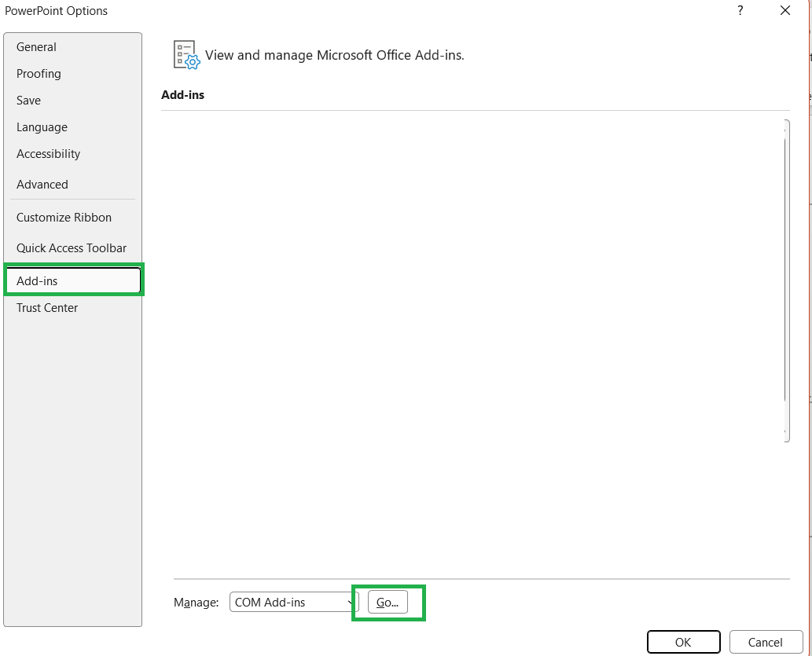Select the Add-ins category
Screen dimensions: 812x656
(73, 280)
